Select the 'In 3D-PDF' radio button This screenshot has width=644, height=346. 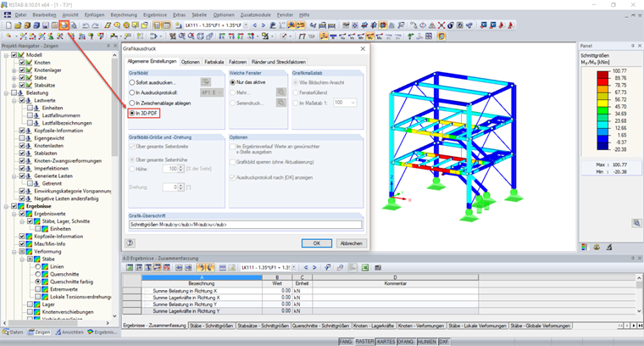tap(132, 113)
